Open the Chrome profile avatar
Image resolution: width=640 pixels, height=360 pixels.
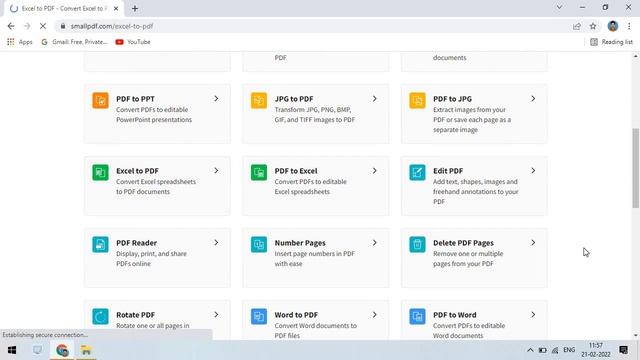[613, 26]
